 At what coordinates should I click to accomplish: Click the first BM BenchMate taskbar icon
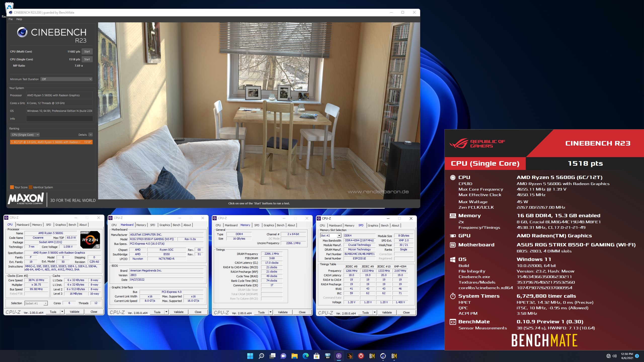[x=372, y=356]
